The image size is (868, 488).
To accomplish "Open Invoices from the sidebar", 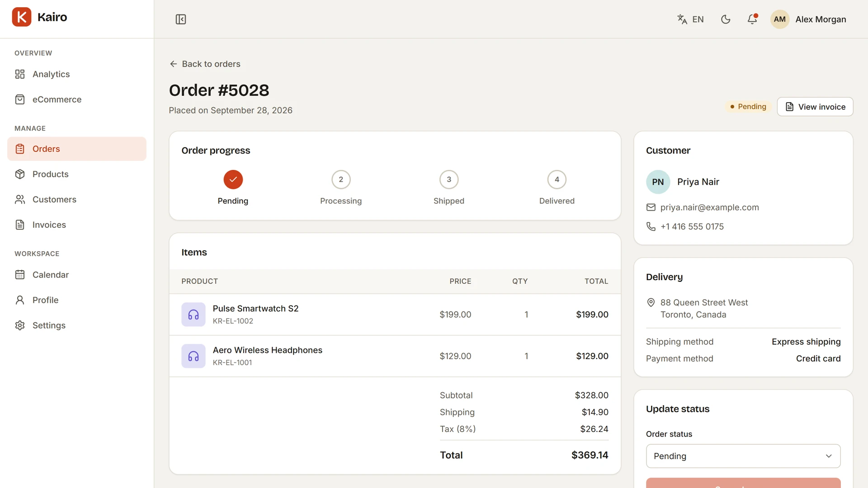I will 77,225.
